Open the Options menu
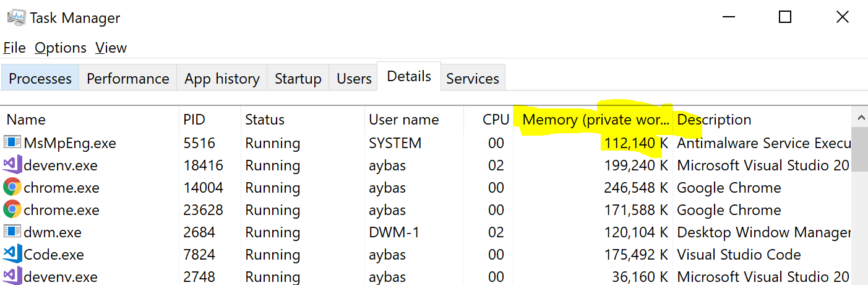Screen dimensions: 868x285 point(61,48)
